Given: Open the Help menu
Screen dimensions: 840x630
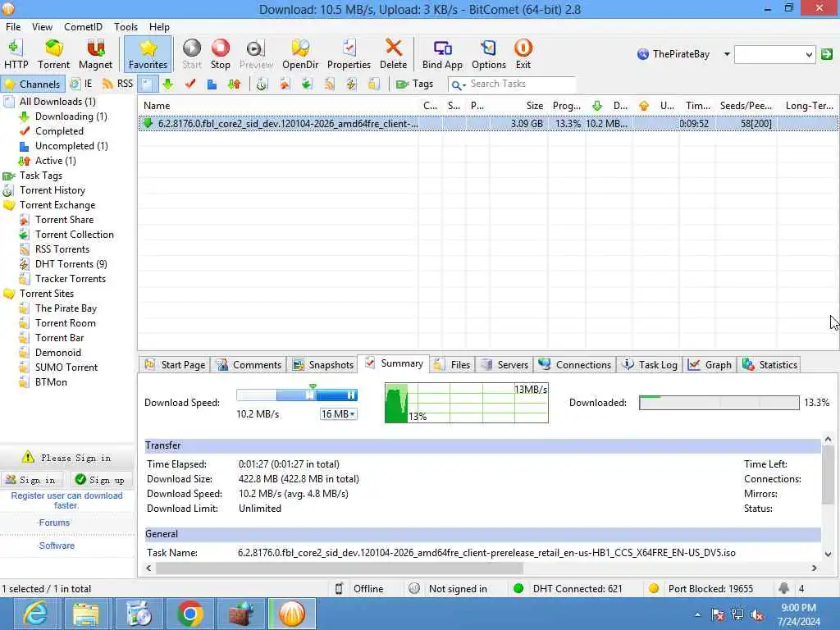Looking at the screenshot, I should [x=159, y=27].
